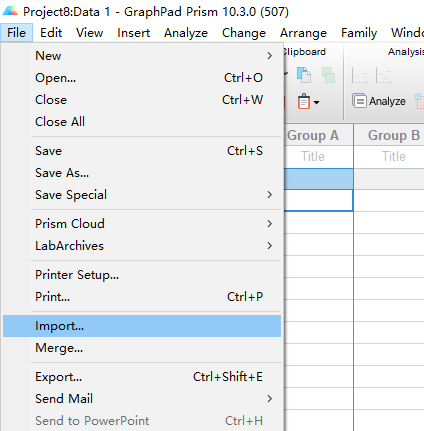Click the Analyze toolbar button
Screen dimensions: 424x431
[x=379, y=101]
